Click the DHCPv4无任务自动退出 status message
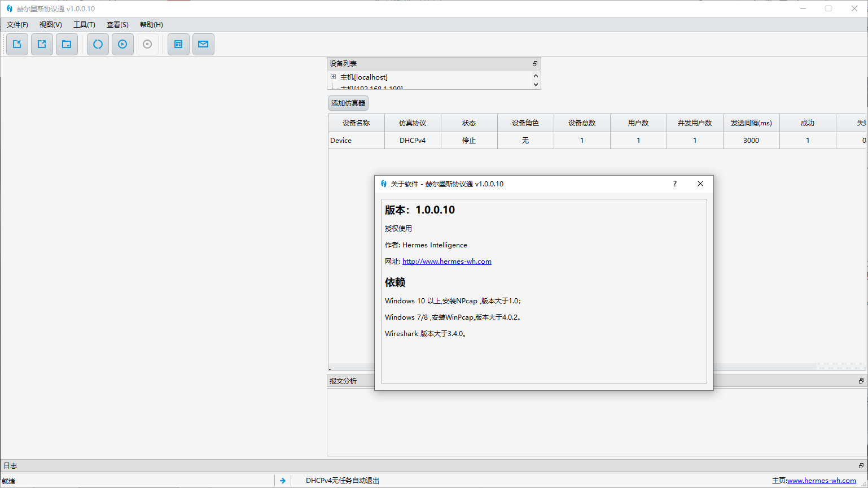Image resolution: width=868 pixels, height=488 pixels. [x=343, y=481]
